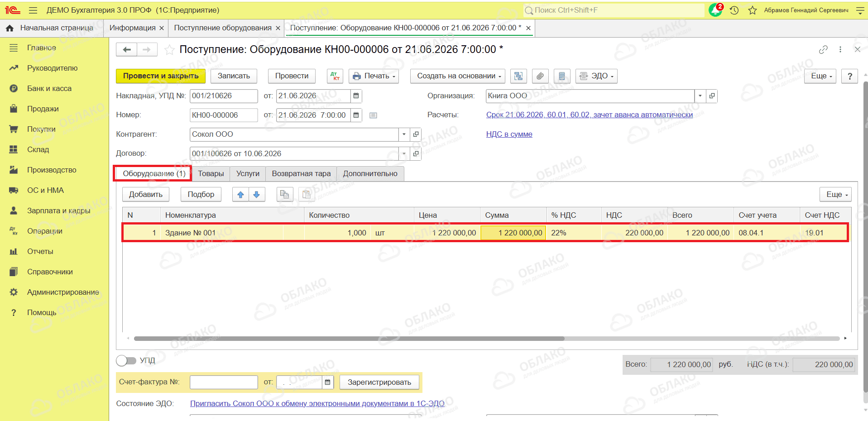Open the main hamburger menu beside 1C logo
The height and width of the screenshot is (421, 868).
[x=33, y=10]
